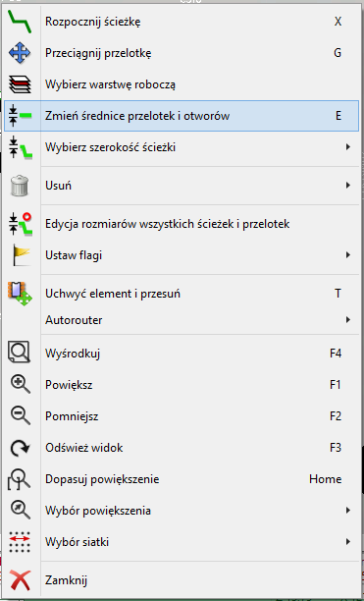Image resolution: width=364 pixels, height=601 pixels.
Task: Click the blue move-arrows icon for Przeciągnij przelotkę
Action: [x=20, y=53]
